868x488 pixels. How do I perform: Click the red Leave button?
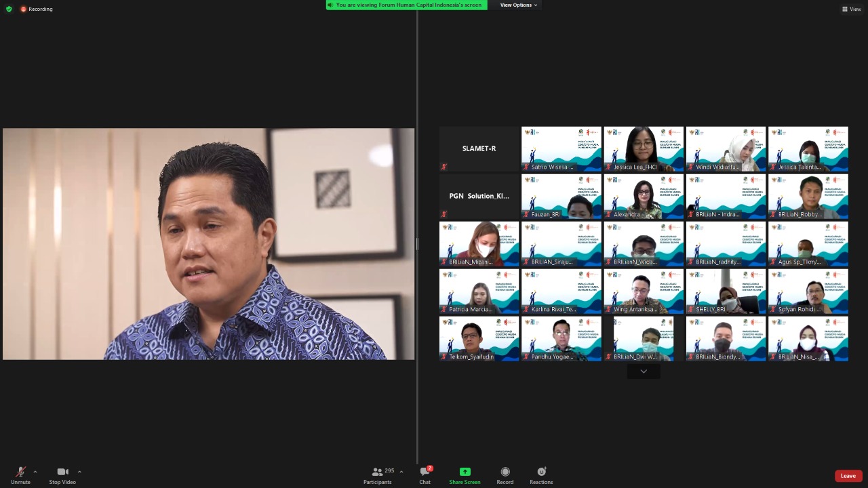pyautogui.click(x=848, y=476)
